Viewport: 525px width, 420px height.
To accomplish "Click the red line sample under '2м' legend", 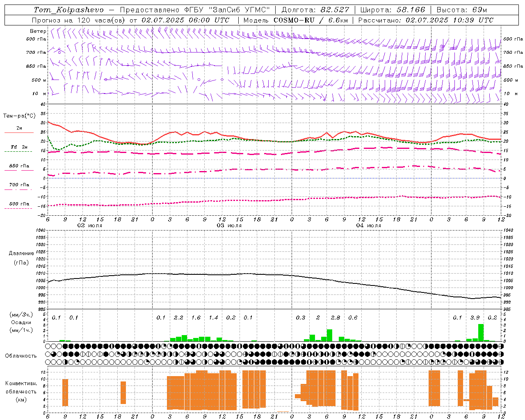I will (19, 133).
